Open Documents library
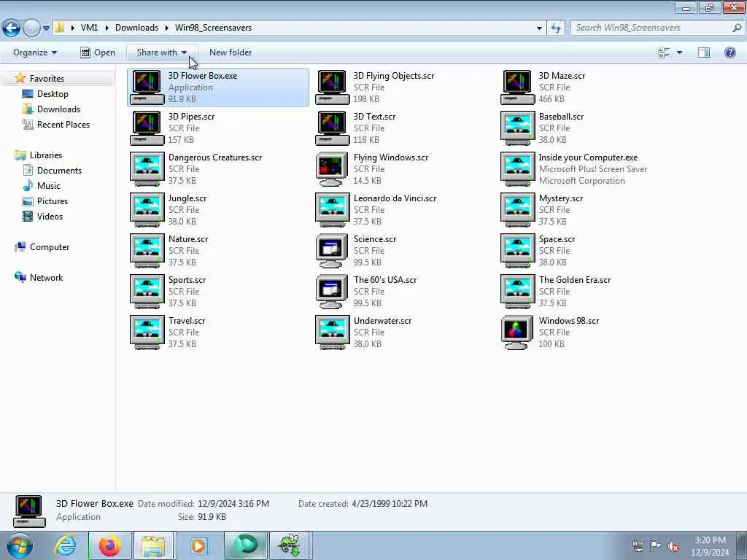 59,171
